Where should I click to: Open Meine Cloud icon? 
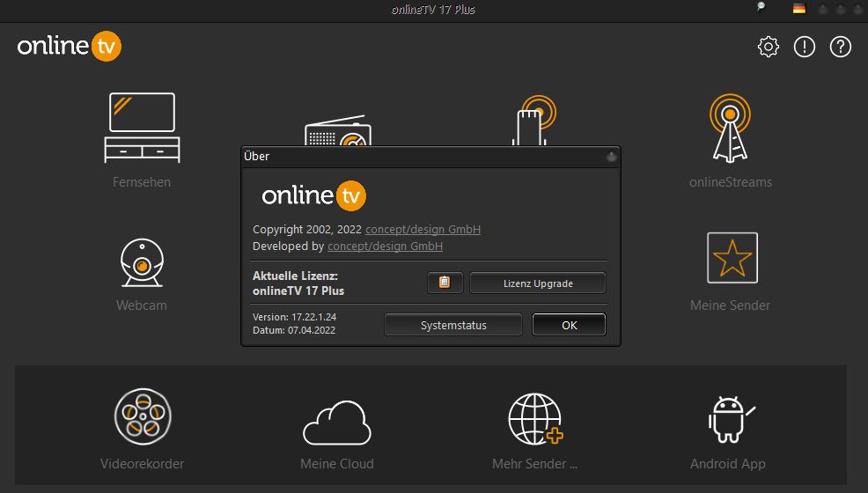(x=337, y=423)
